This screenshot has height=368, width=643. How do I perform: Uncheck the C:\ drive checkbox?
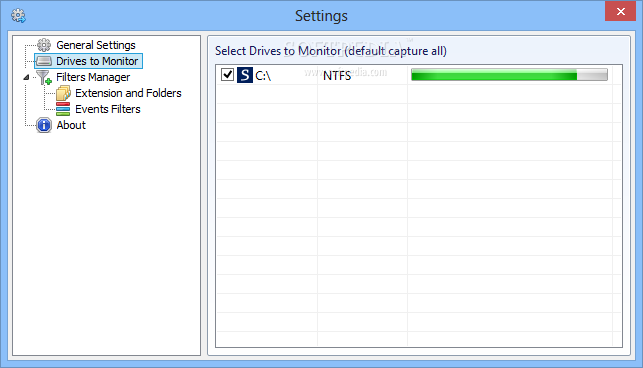[x=227, y=75]
